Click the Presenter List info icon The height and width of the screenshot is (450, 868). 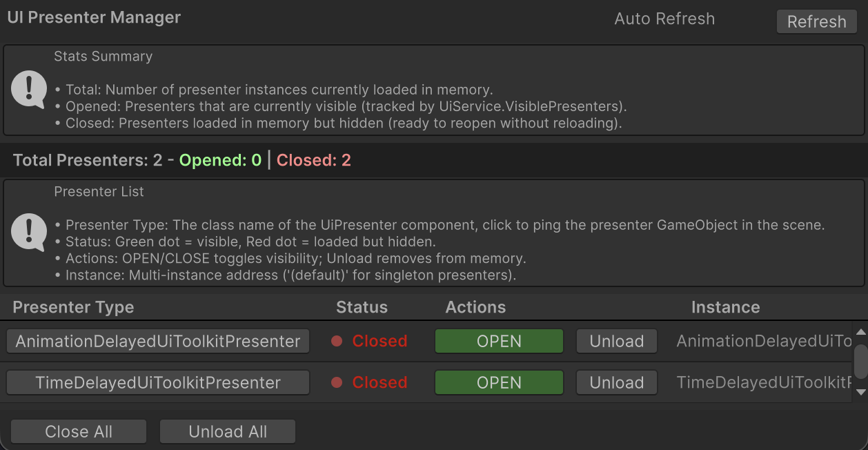29,232
